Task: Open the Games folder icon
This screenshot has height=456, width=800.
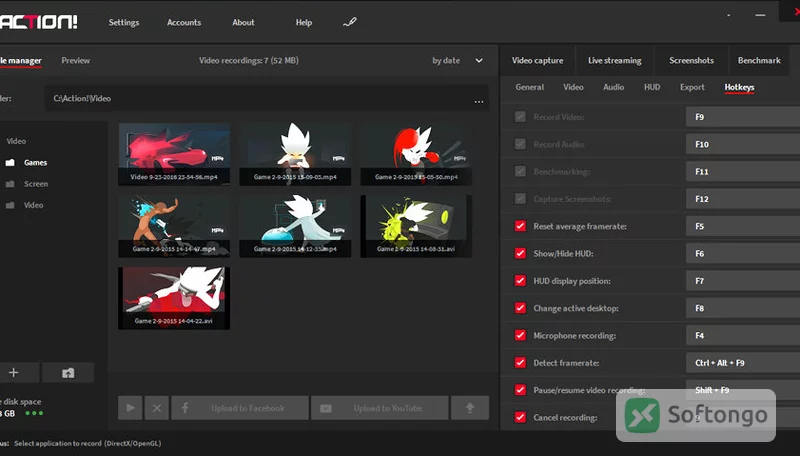Action: [10, 163]
